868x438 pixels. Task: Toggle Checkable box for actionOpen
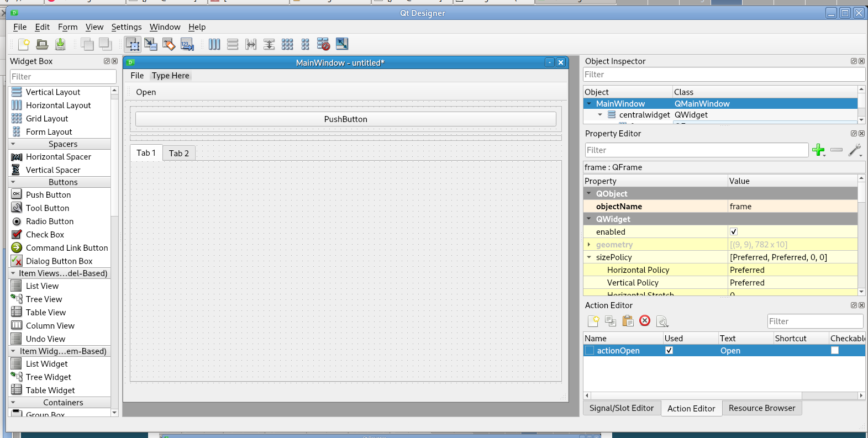835,351
